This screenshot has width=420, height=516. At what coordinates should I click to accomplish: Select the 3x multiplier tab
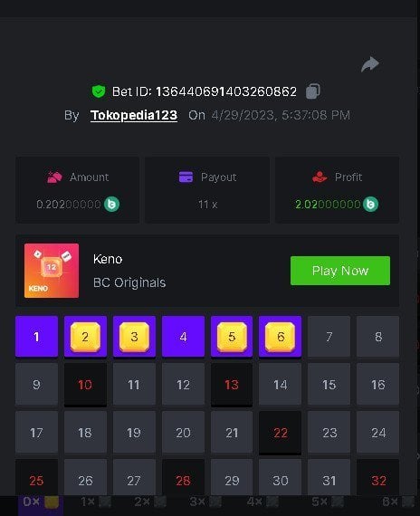click(x=205, y=502)
